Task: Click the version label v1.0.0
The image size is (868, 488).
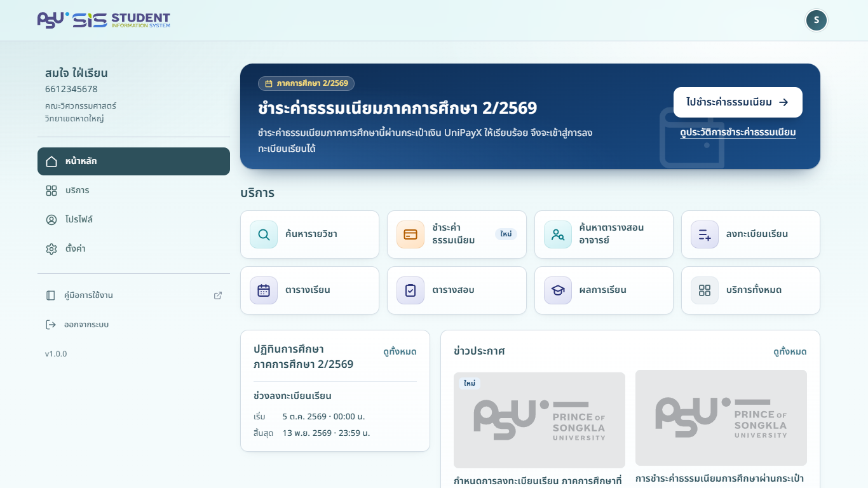Action: click(56, 354)
